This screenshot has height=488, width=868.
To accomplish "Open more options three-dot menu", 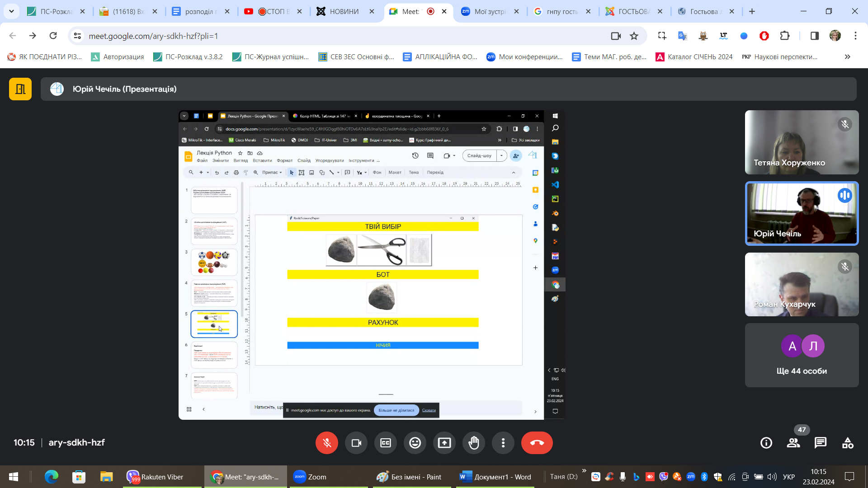I will pyautogui.click(x=503, y=443).
